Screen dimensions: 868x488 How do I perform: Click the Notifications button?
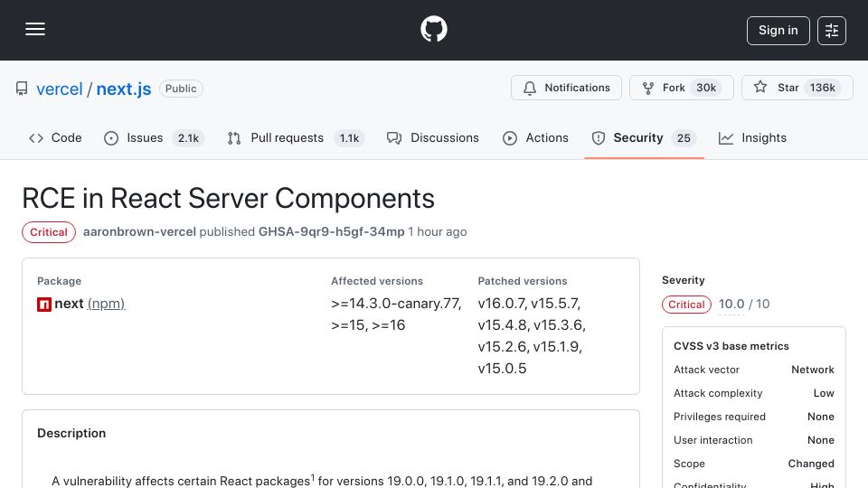point(566,88)
